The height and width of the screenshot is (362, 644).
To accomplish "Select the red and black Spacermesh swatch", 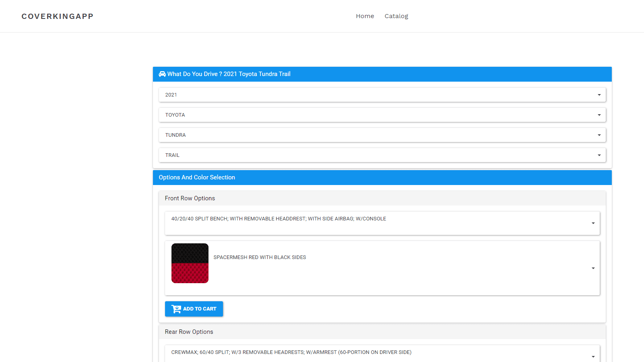I will [x=190, y=263].
